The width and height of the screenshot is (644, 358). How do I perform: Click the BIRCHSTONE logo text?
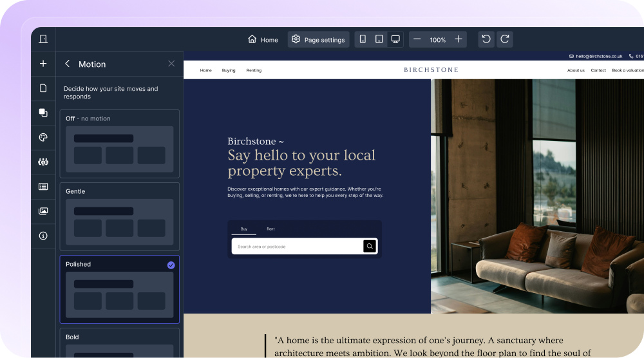(431, 70)
